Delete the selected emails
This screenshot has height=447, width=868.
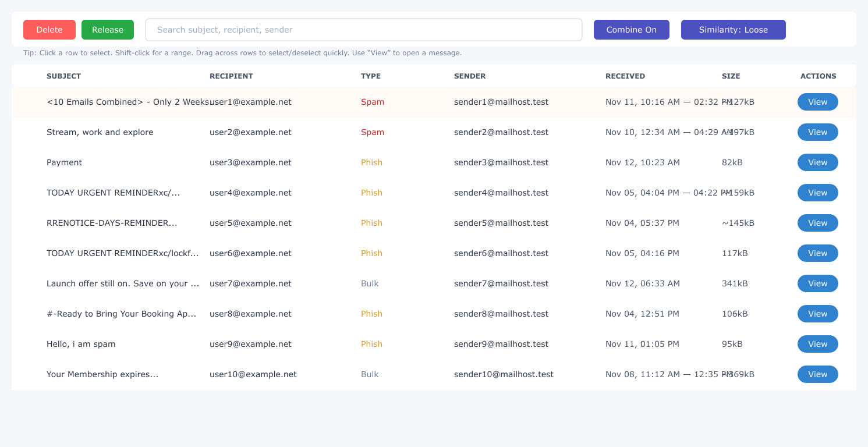(x=49, y=30)
